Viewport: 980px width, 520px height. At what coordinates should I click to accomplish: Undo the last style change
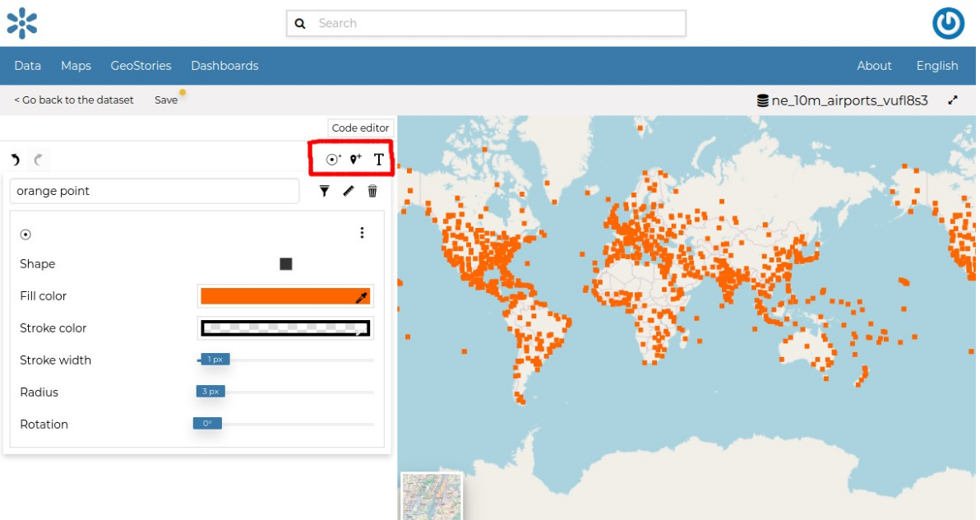(16, 160)
